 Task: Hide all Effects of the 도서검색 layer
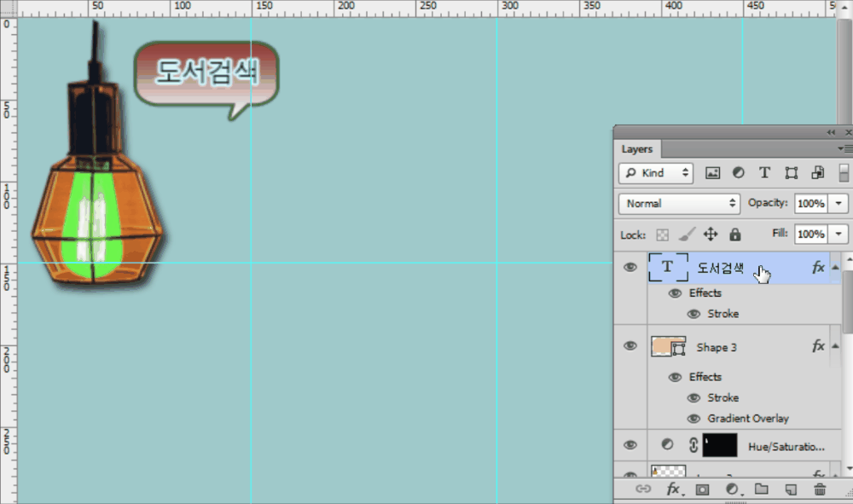(675, 293)
